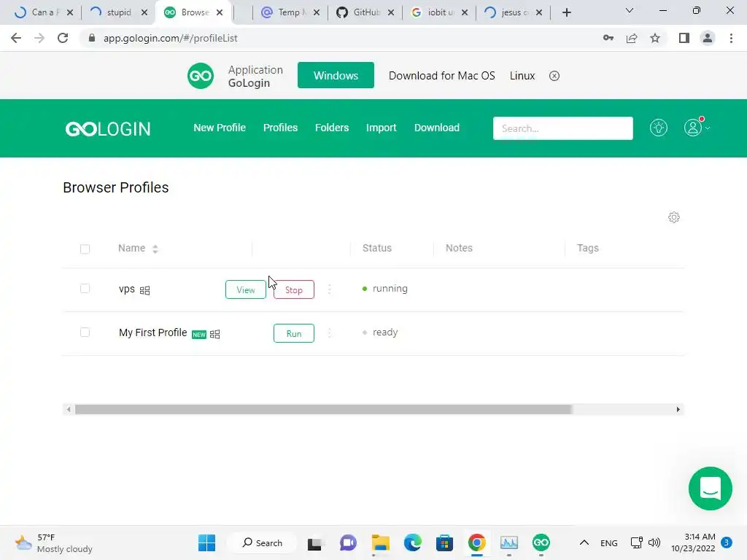Go back to previous page
This screenshot has height=560, width=747.
point(16,38)
